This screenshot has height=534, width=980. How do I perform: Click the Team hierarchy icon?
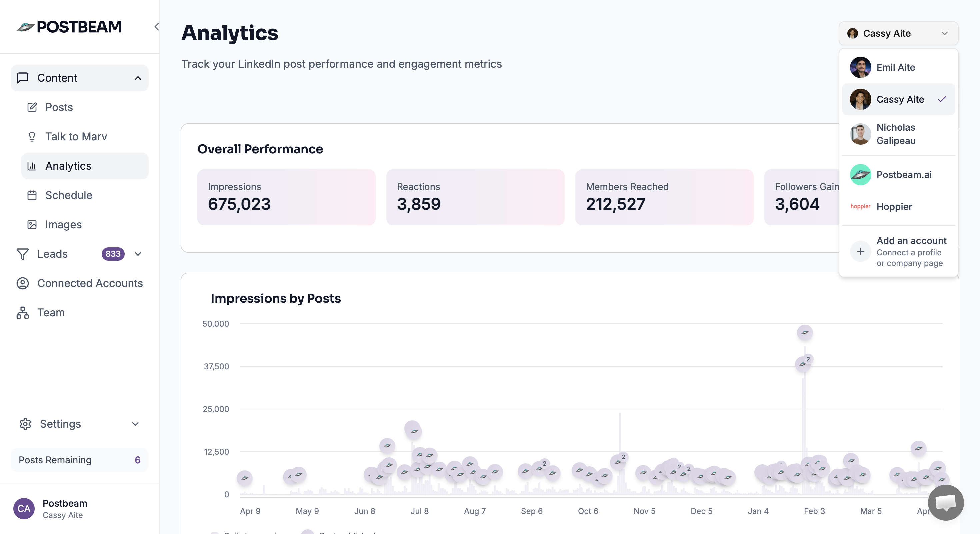(x=23, y=313)
